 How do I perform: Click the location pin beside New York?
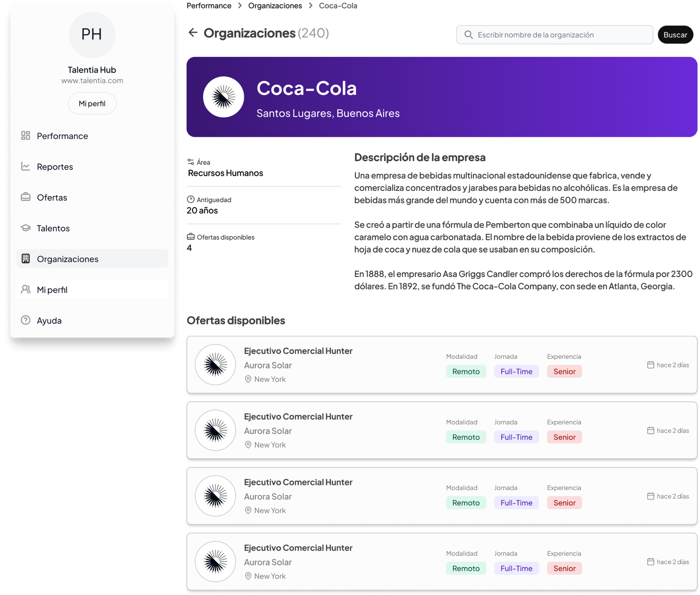[248, 379]
